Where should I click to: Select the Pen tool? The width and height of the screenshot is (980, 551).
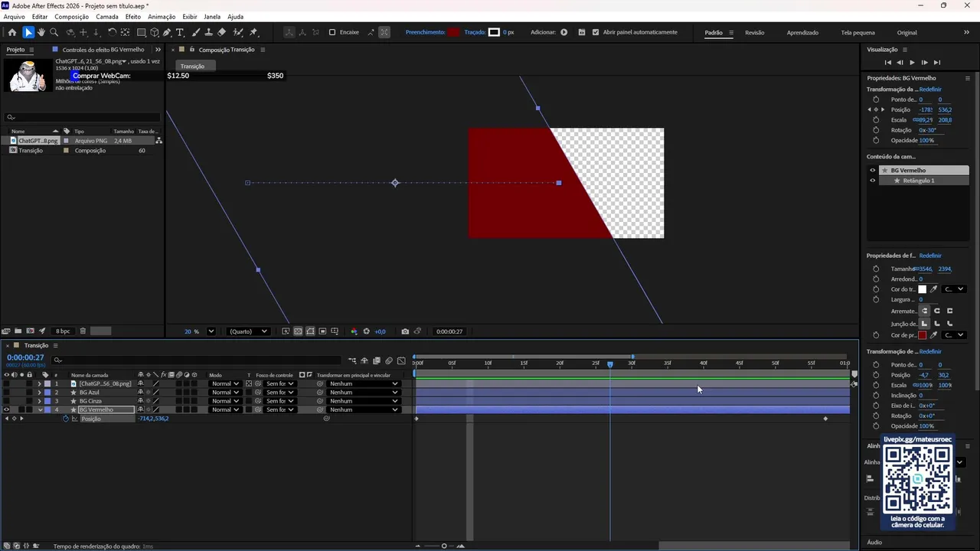click(x=167, y=32)
